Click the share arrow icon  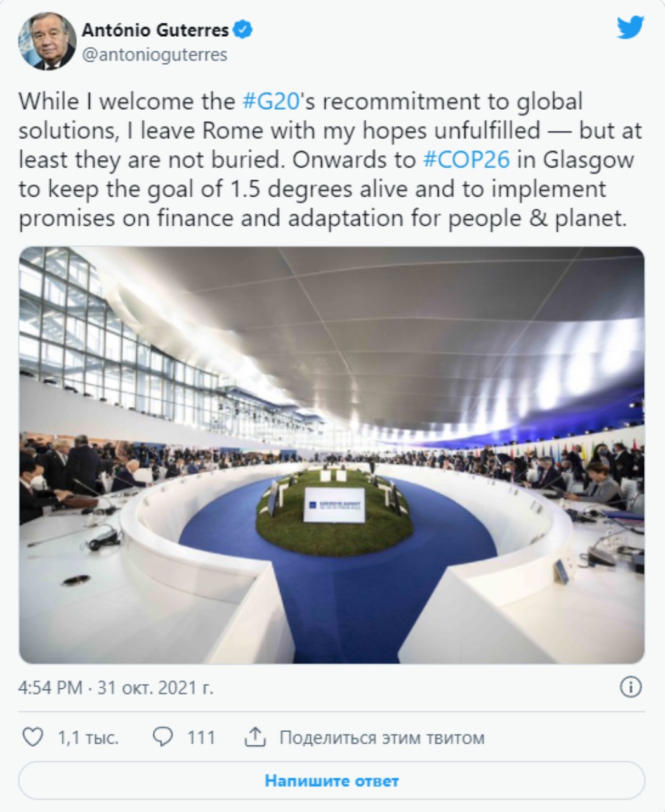pyautogui.click(x=254, y=737)
